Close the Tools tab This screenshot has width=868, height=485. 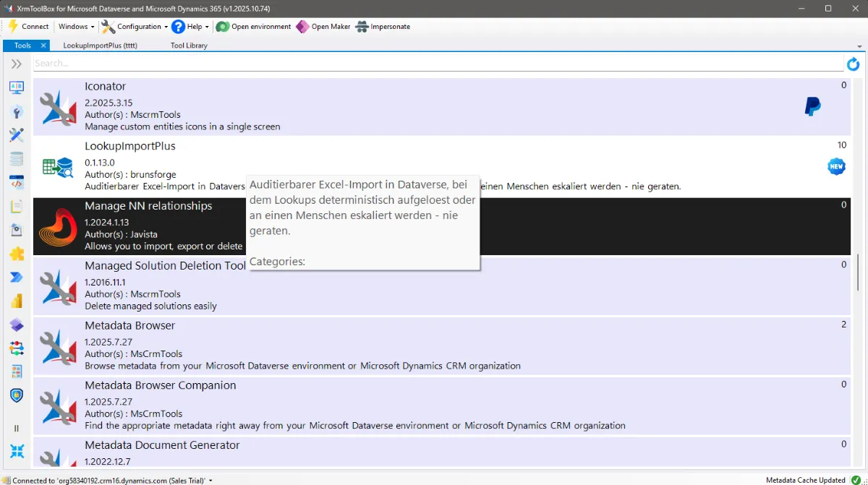(x=43, y=46)
